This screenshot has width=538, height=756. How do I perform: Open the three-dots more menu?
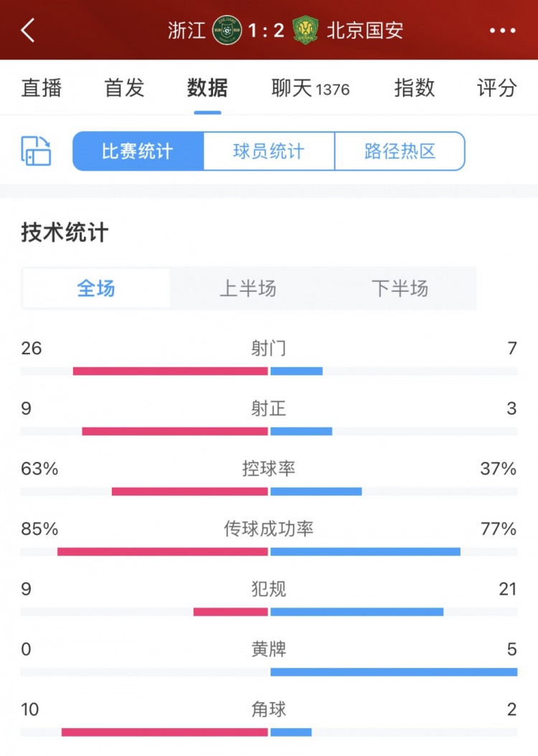tap(502, 30)
